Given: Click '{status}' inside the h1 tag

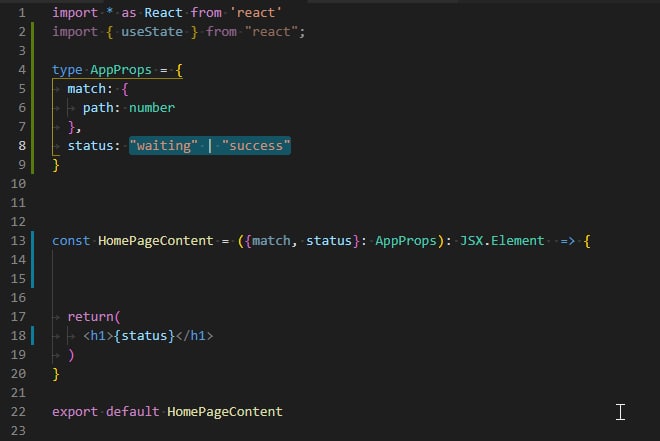Looking at the screenshot, I should click(144, 336).
